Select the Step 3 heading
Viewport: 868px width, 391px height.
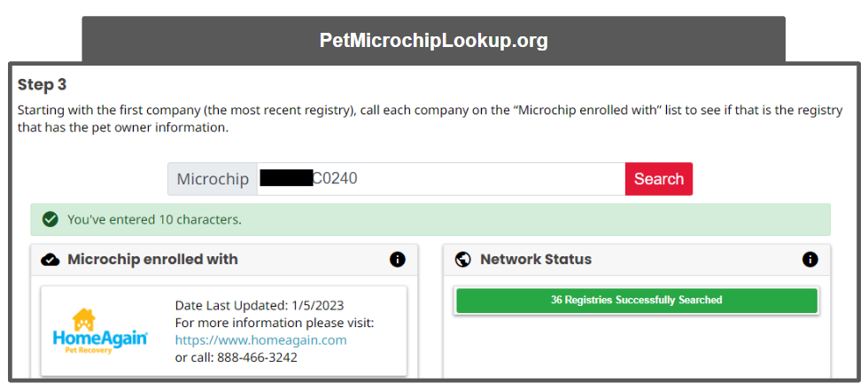[x=43, y=85]
